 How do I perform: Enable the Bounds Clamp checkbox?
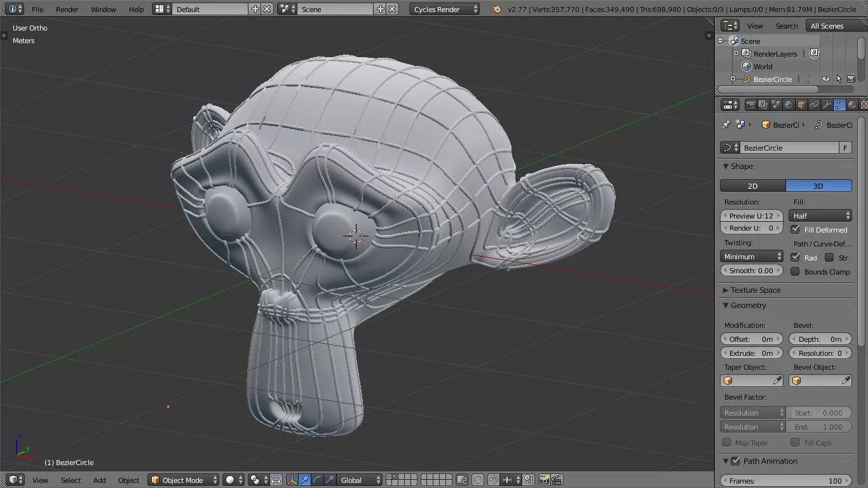(x=795, y=271)
